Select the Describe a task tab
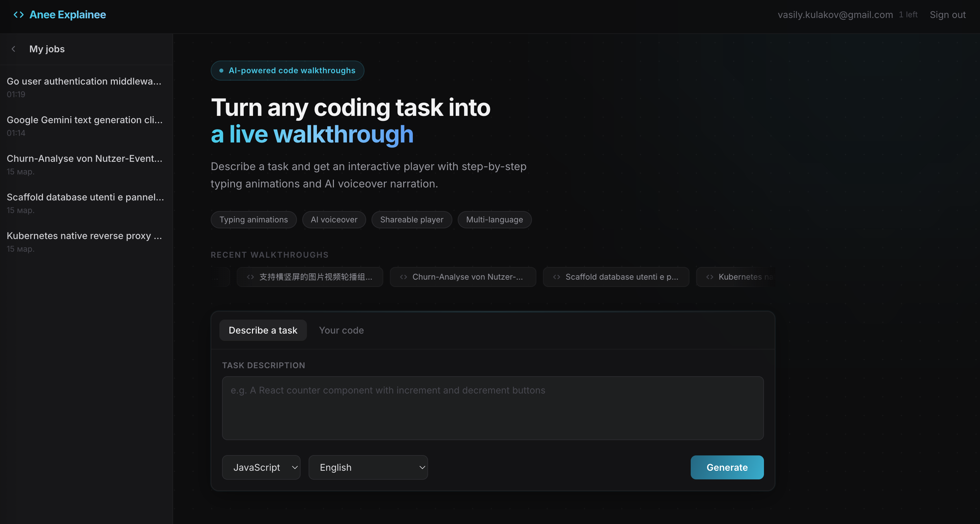Viewport: 980px width, 524px height. (x=263, y=330)
